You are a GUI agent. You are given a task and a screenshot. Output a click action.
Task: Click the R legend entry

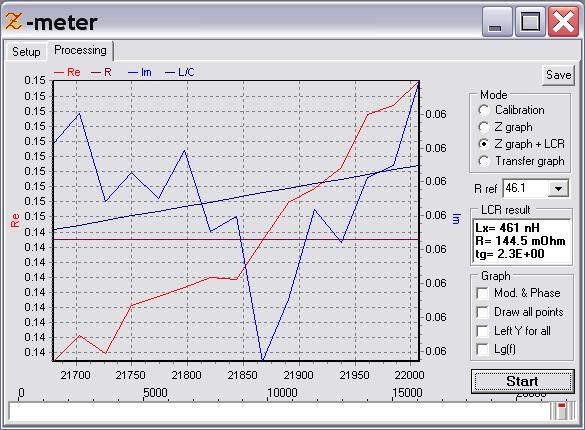point(101,72)
